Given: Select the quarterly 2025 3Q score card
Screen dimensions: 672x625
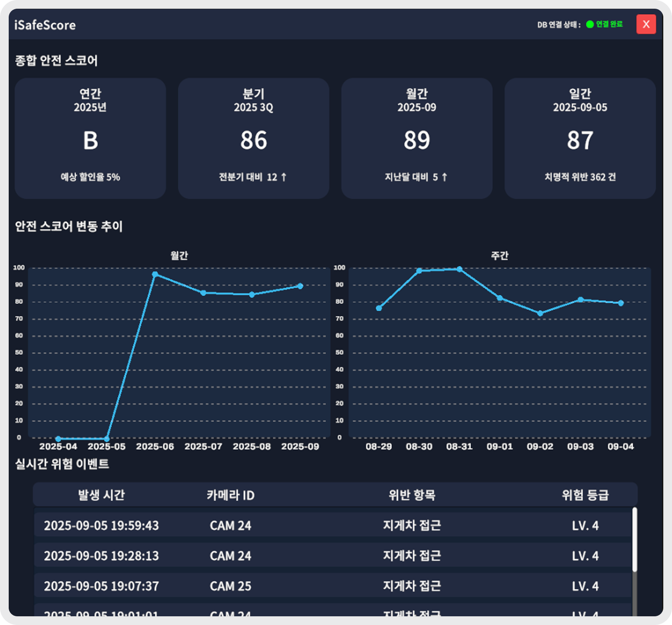Looking at the screenshot, I should coord(254,138).
